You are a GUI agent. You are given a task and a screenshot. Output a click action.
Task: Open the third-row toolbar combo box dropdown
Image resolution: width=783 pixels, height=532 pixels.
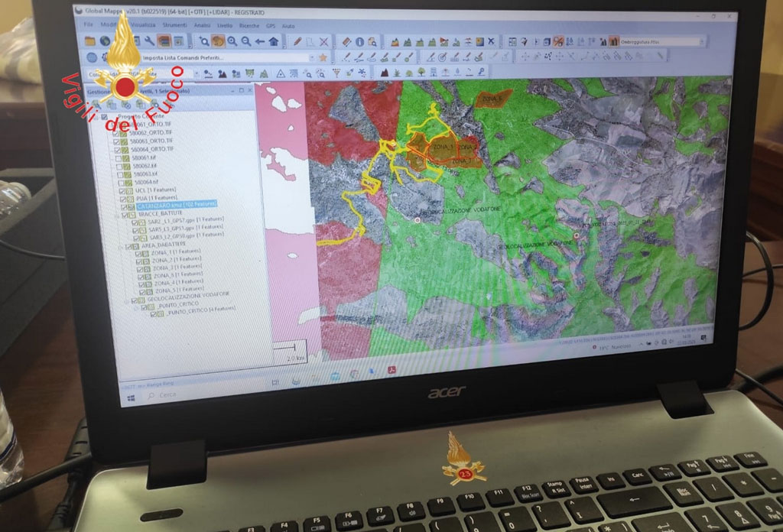197,74
